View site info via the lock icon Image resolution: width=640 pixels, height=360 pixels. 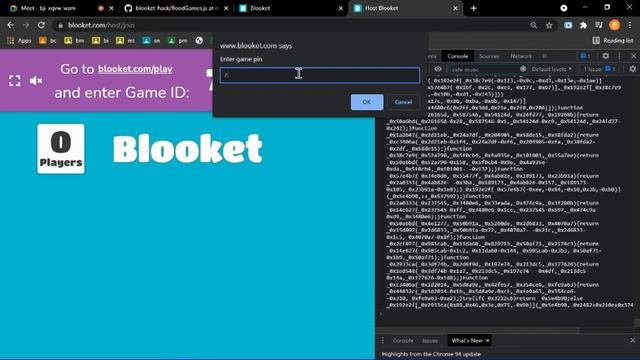(60, 25)
